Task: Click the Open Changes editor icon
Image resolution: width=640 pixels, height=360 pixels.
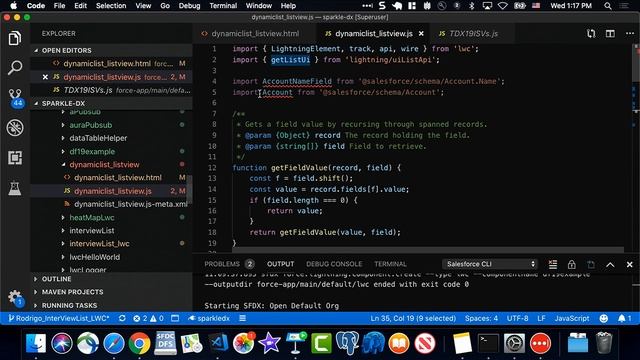Action: pos(591,33)
